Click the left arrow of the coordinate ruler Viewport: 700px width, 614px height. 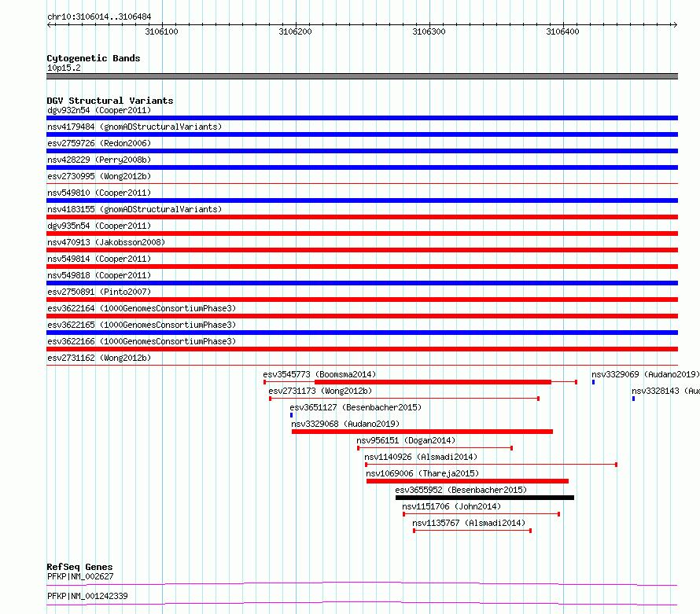[50, 25]
